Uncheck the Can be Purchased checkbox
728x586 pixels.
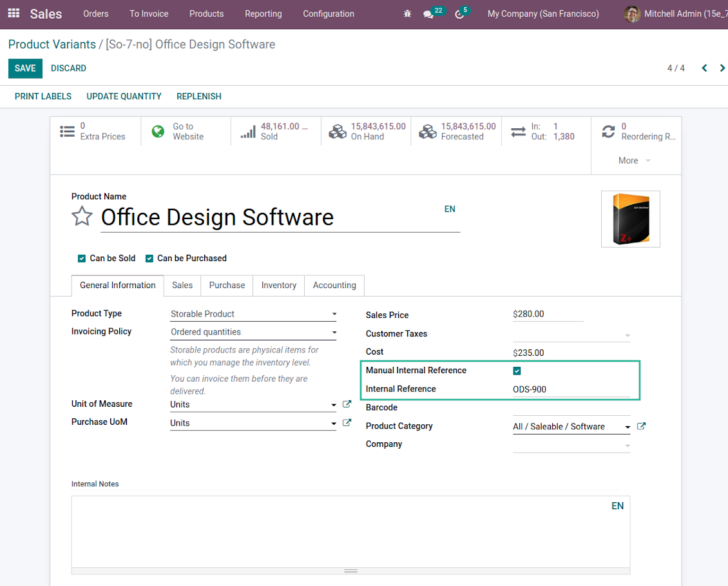(x=149, y=259)
